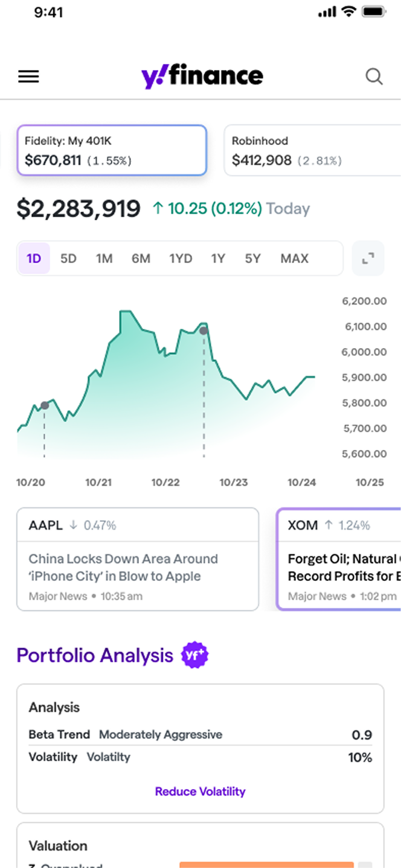Select the 5D chart range
The image size is (401, 868).
coord(69,258)
